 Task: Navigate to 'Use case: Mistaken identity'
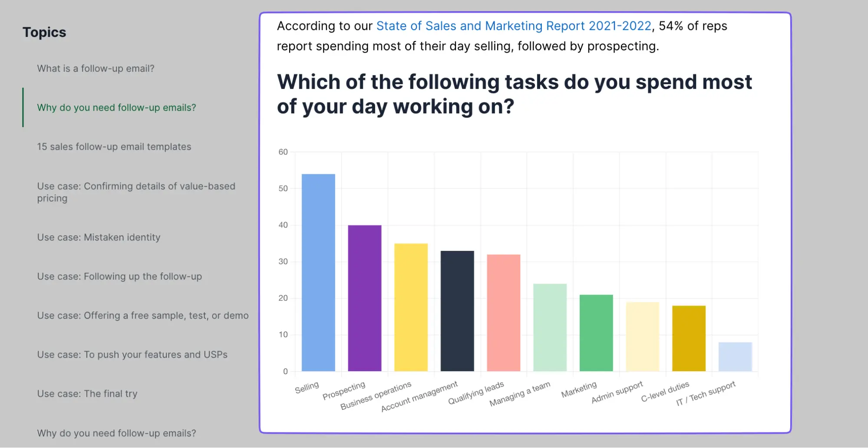(x=99, y=237)
